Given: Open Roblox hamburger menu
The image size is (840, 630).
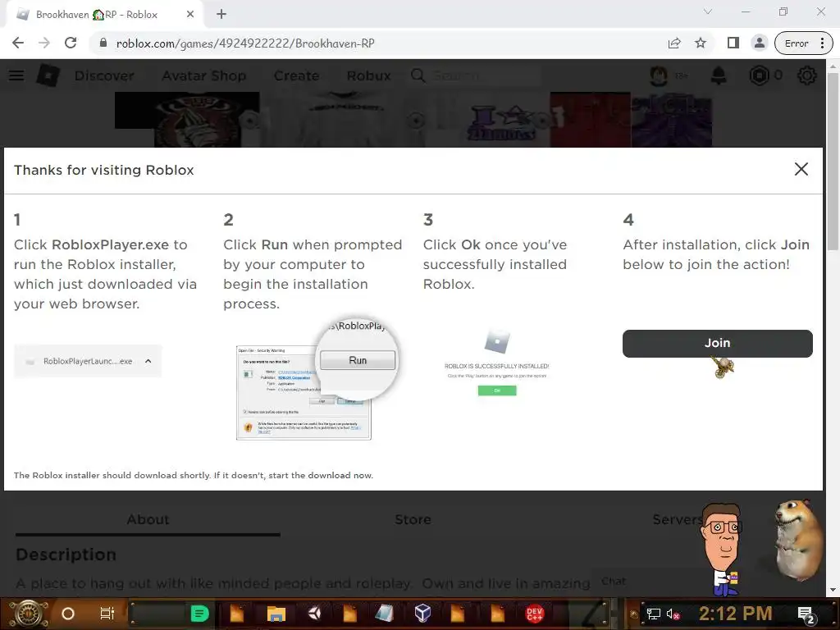Looking at the screenshot, I should click(x=16, y=75).
